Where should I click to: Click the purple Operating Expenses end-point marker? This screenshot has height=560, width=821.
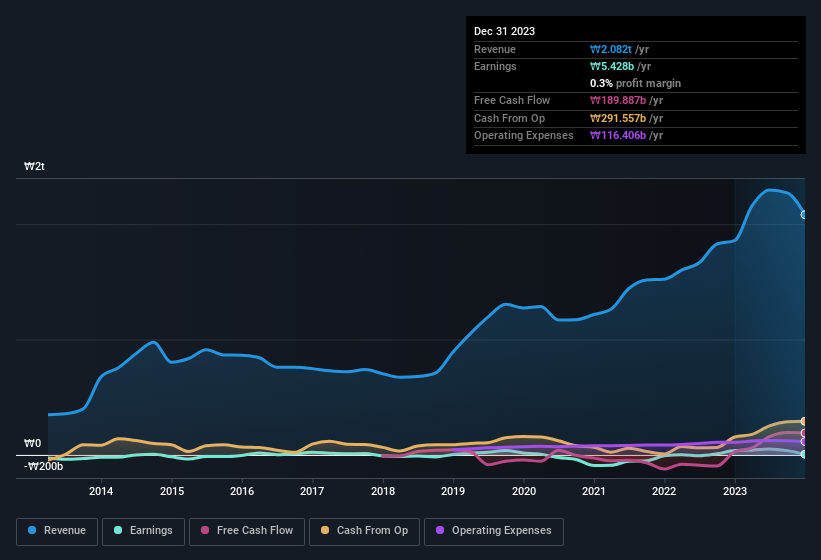click(x=804, y=442)
